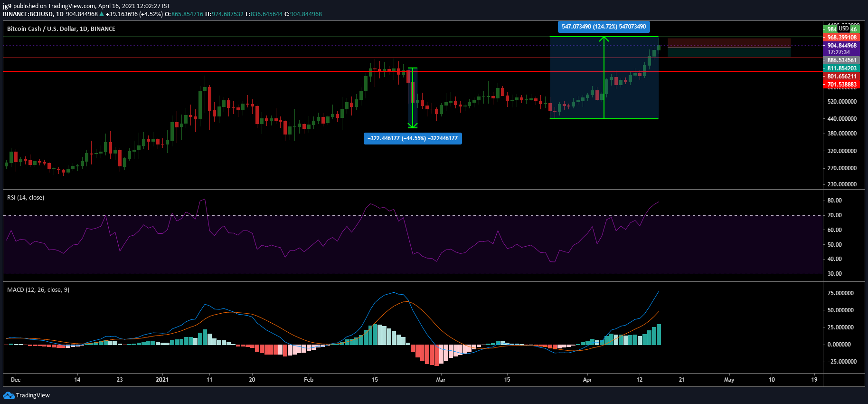Image resolution: width=868 pixels, height=404 pixels.
Task: Click the RSI 60.00 axis value
Action: 835,230
